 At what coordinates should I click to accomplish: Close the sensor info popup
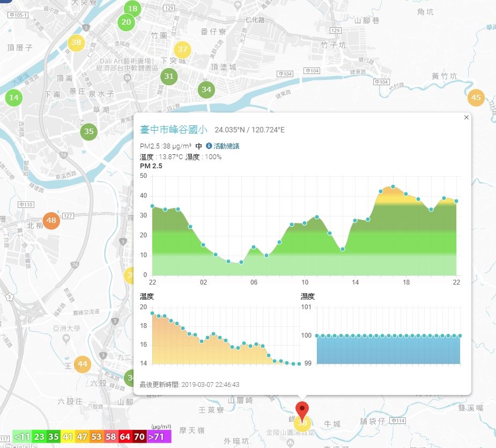coord(467,117)
